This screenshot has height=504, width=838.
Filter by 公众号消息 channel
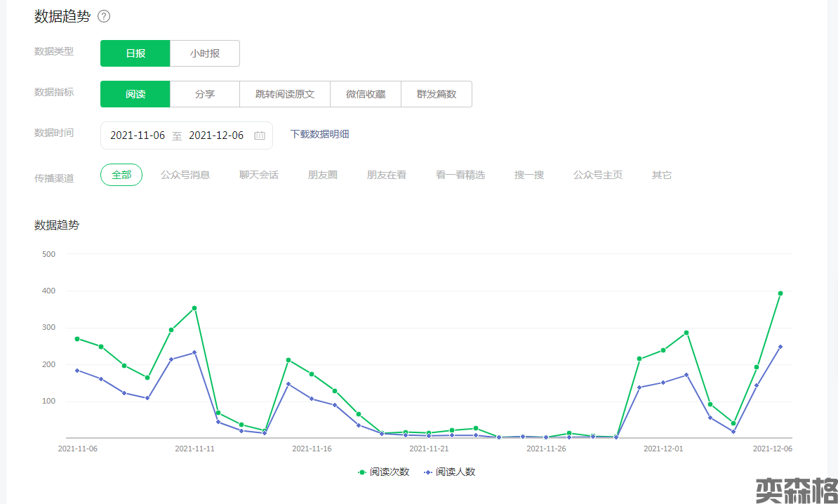click(185, 175)
